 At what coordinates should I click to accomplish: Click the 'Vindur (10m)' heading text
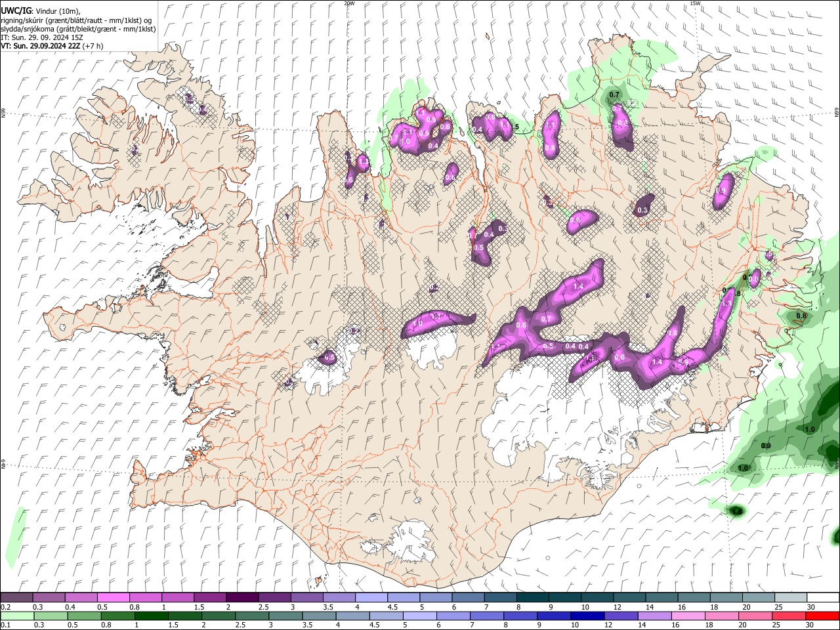(x=58, y=10)
